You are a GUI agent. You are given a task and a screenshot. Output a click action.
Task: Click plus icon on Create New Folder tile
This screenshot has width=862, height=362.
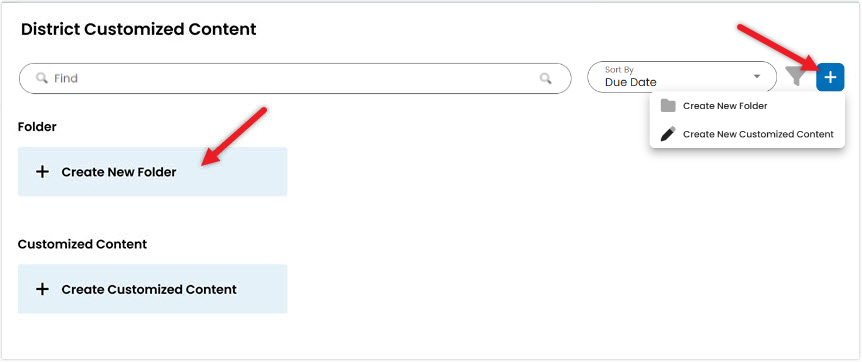click(x=42, y=172)
